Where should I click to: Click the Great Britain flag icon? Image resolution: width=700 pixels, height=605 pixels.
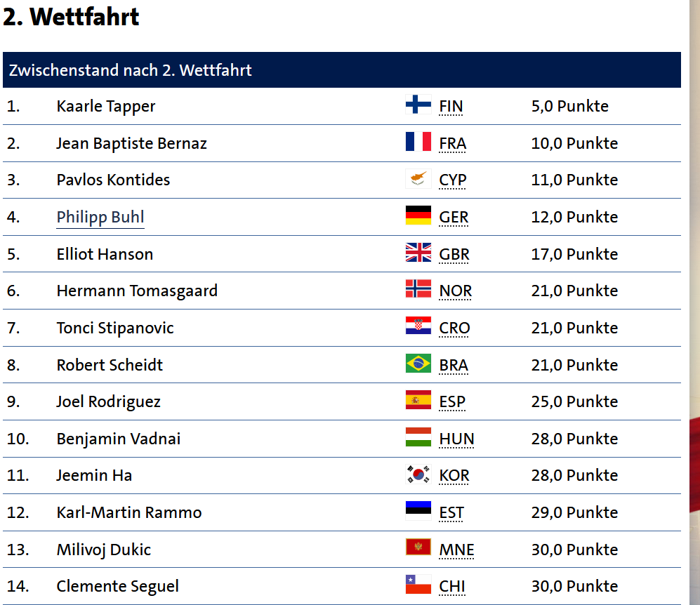tap(418, 253)
